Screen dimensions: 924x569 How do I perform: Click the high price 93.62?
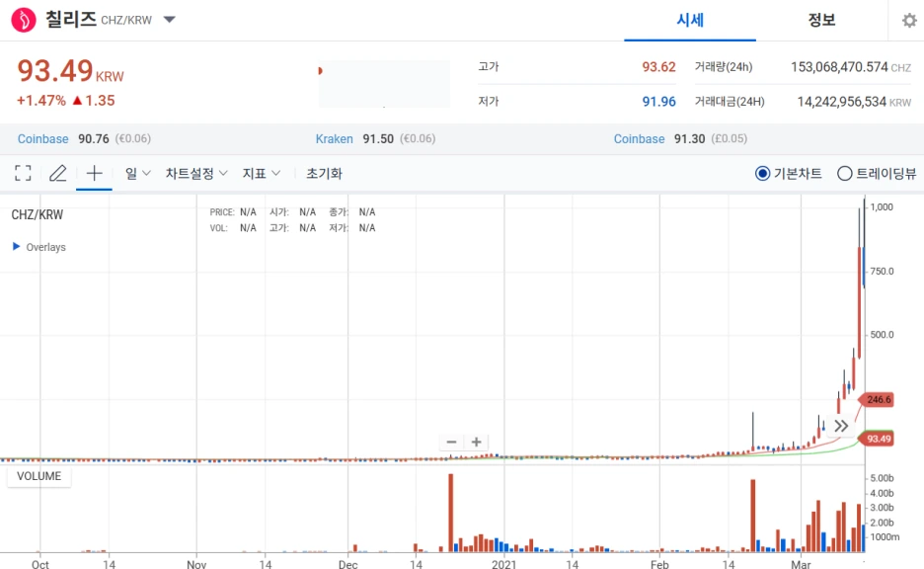(658, 66)
